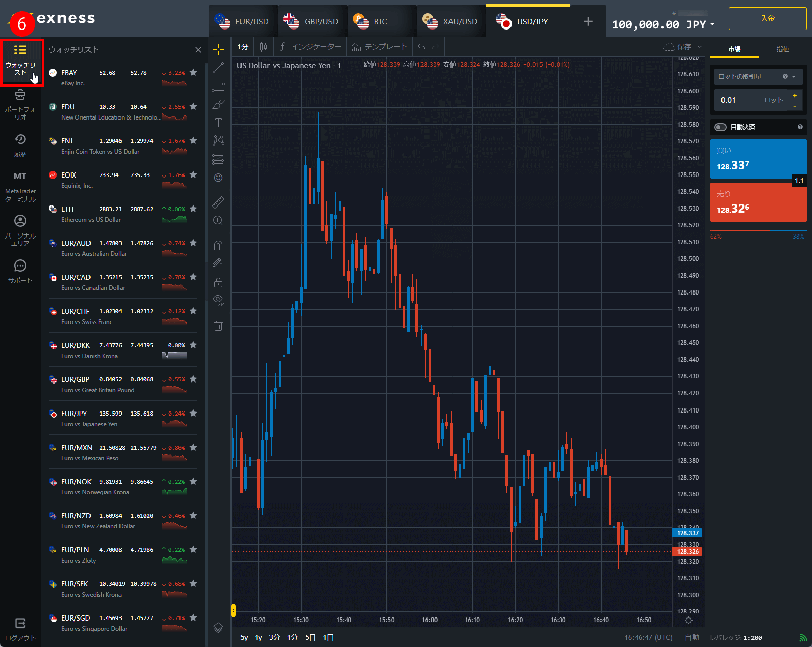812x647 pixels.
Task: Select the text annotation tool
Action: click(218, 123)
